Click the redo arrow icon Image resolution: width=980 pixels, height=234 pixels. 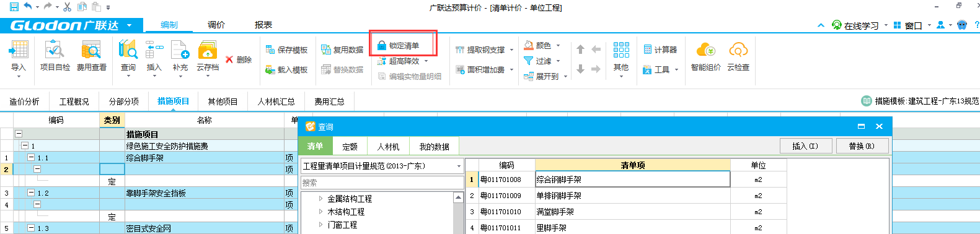click(x=48, y=7)
